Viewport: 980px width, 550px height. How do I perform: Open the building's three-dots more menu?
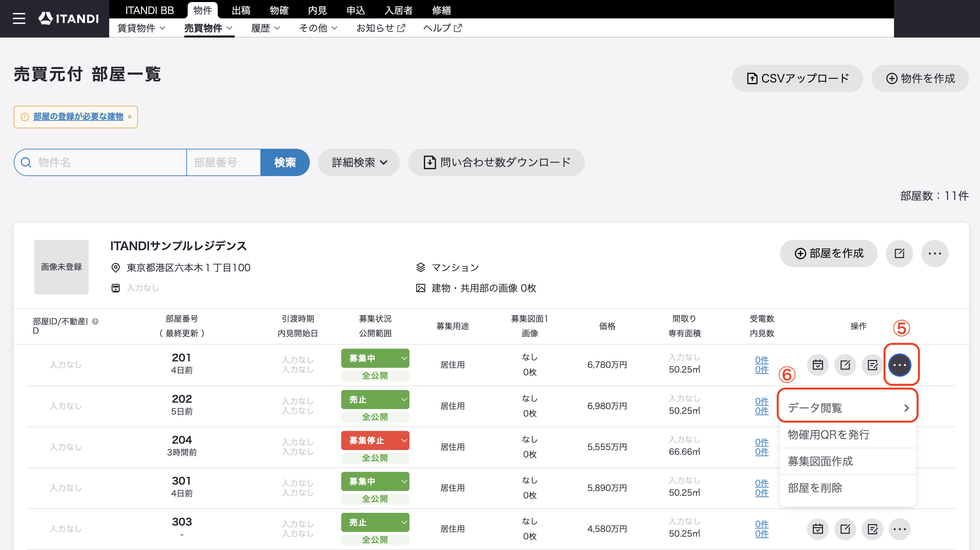[x=935, y=253]
